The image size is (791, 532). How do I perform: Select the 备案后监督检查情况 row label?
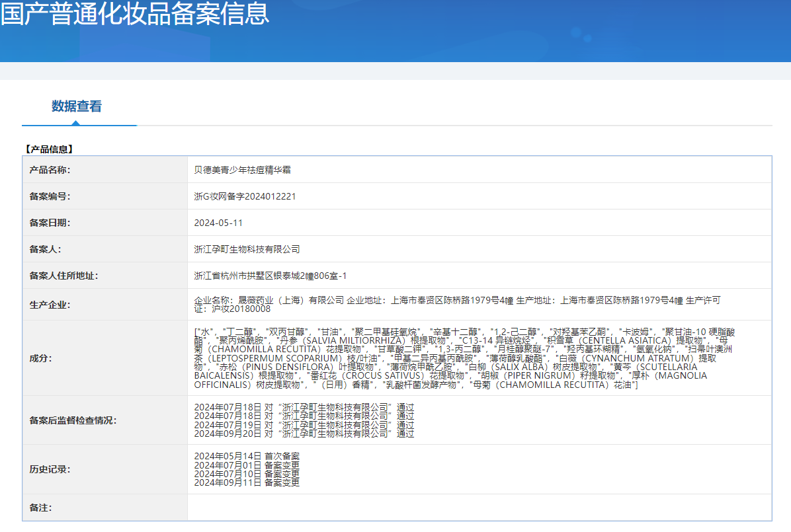[73, 420]
